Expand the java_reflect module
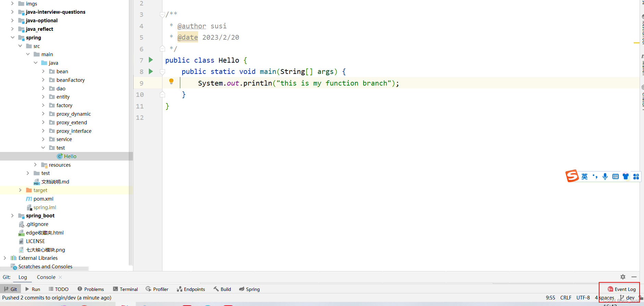 click(12, 29)
